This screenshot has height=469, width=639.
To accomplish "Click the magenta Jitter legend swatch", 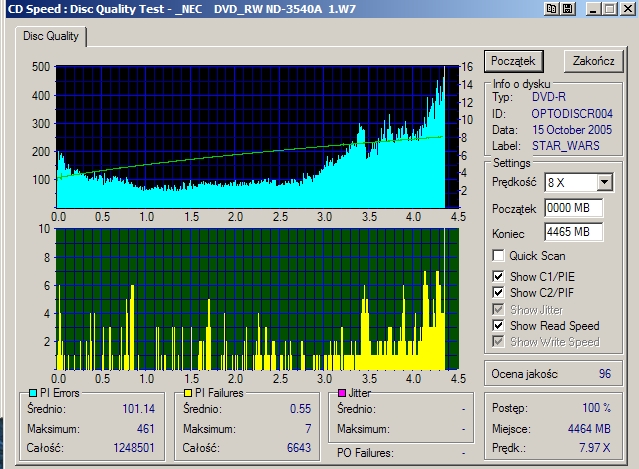I will pos(342,393).
